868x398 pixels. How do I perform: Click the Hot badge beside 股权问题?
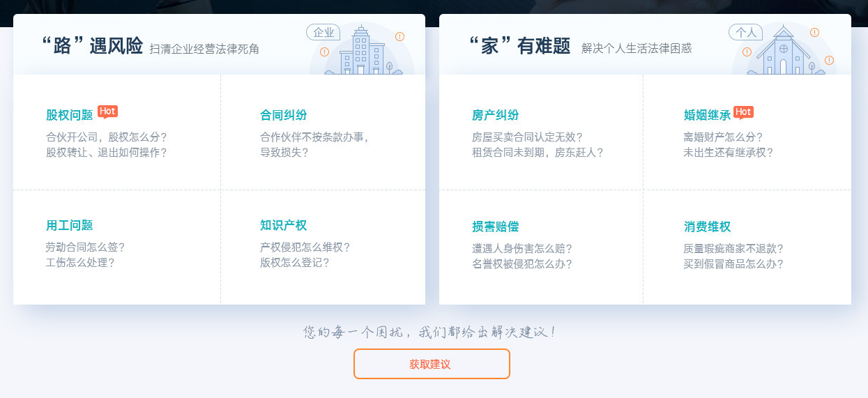click(107, 112)
